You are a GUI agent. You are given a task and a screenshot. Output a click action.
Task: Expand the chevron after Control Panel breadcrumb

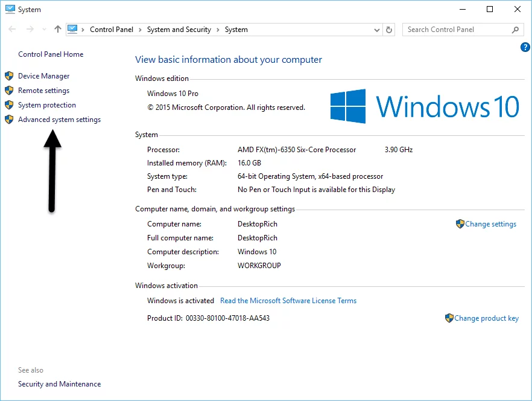click(140, 30)
